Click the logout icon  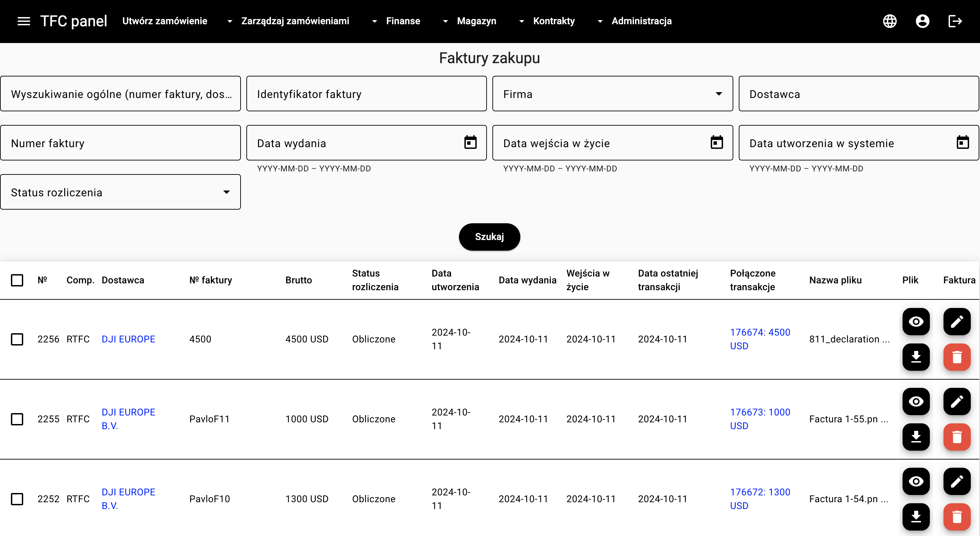pyautogui.click(x=955, y=21)
